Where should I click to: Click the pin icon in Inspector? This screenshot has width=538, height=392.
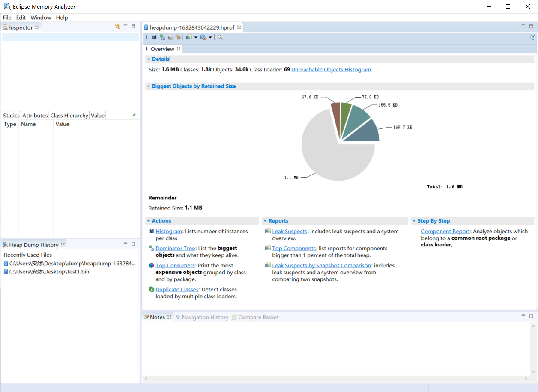click(x=134, y=115)
